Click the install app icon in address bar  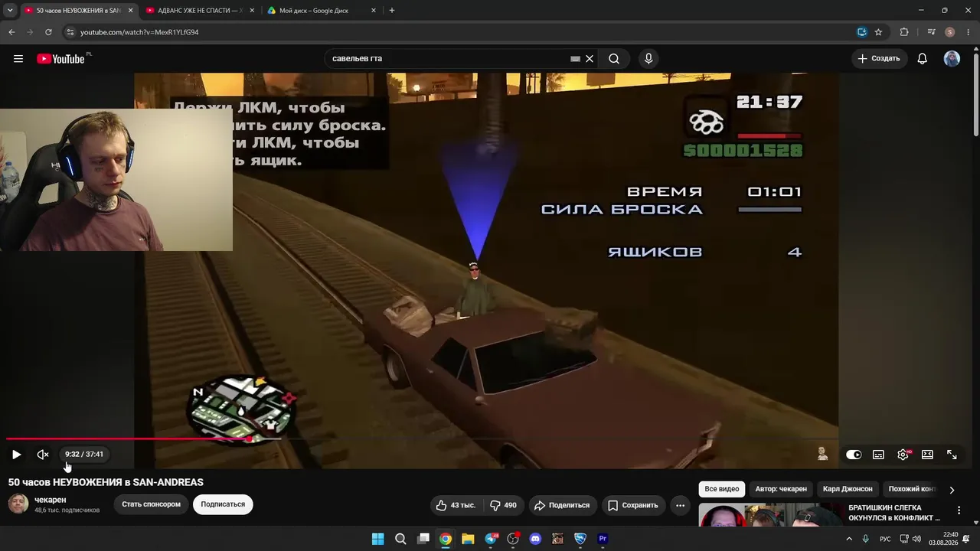coord(861,32)
